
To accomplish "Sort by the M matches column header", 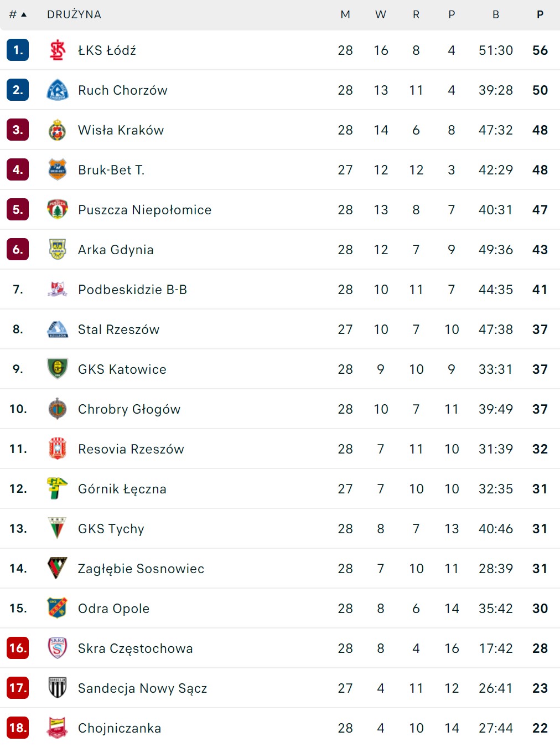I will click(x=345, y=14).
